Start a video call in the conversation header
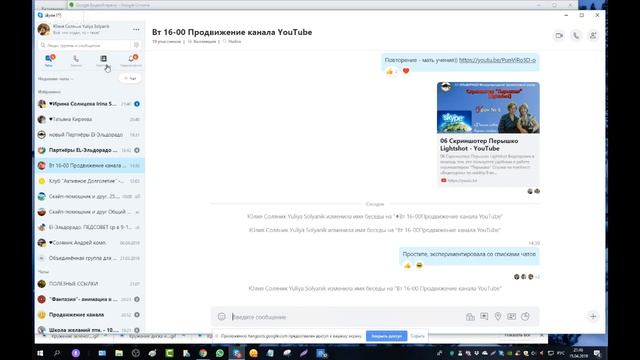 click(559, 36)
